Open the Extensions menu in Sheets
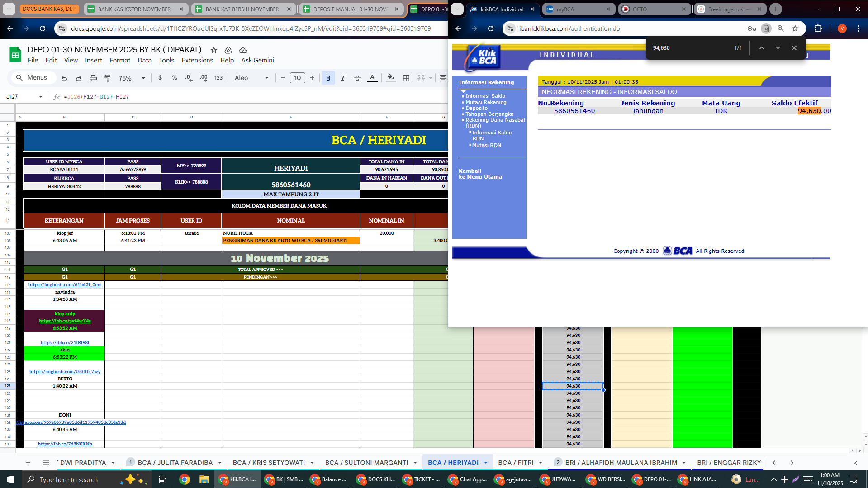This screenshot has width=868, height=488. click(x=197, y=60)
